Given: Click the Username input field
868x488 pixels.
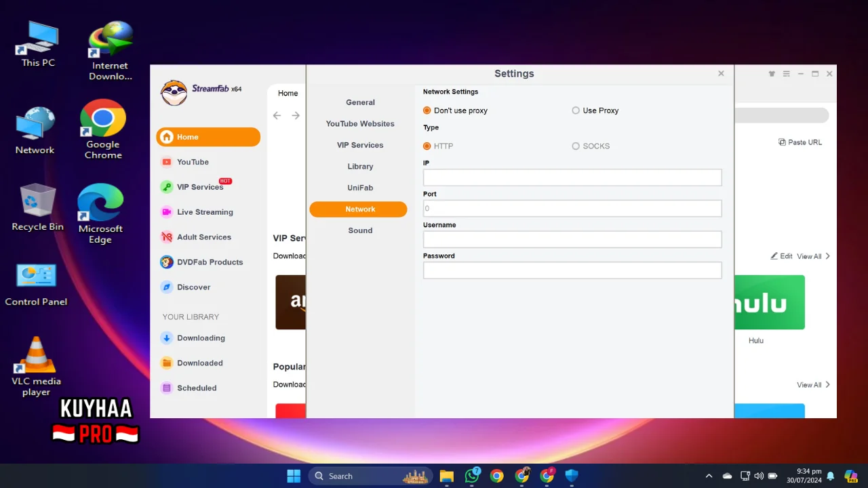Looking at the screenshot, I should tap(572, 239).
